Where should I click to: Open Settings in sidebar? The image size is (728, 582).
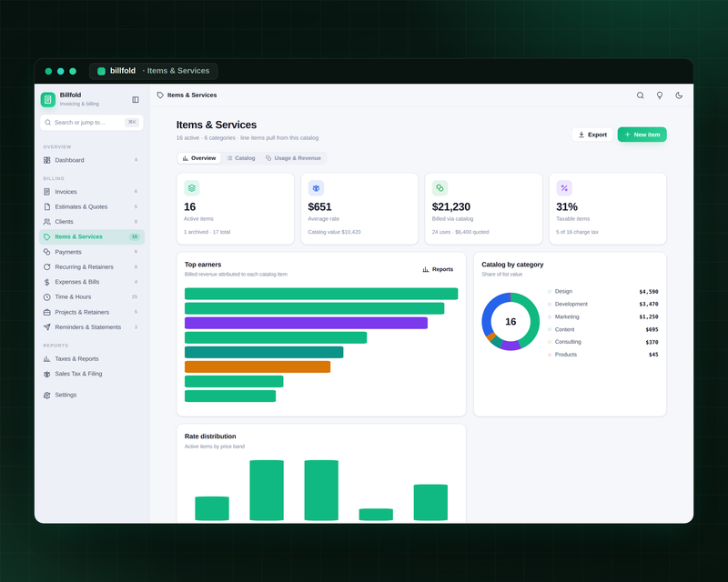[x=92, y=395]
